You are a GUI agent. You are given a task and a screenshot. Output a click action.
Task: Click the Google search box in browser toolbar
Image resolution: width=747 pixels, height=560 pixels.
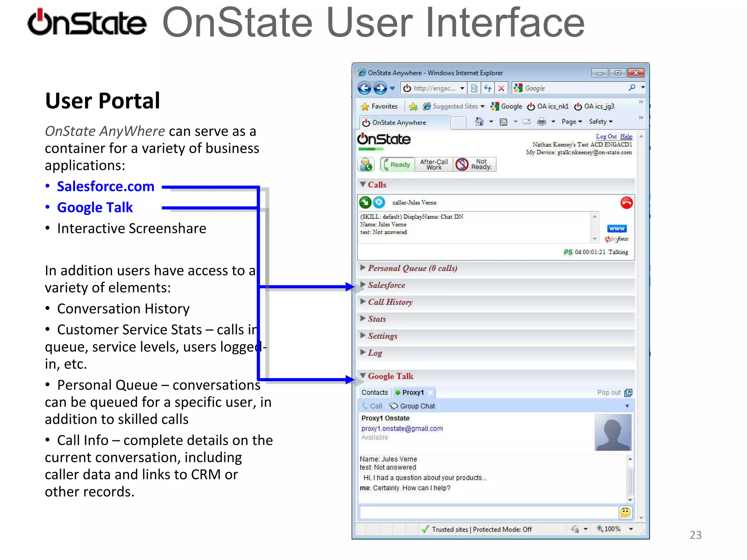570,88
